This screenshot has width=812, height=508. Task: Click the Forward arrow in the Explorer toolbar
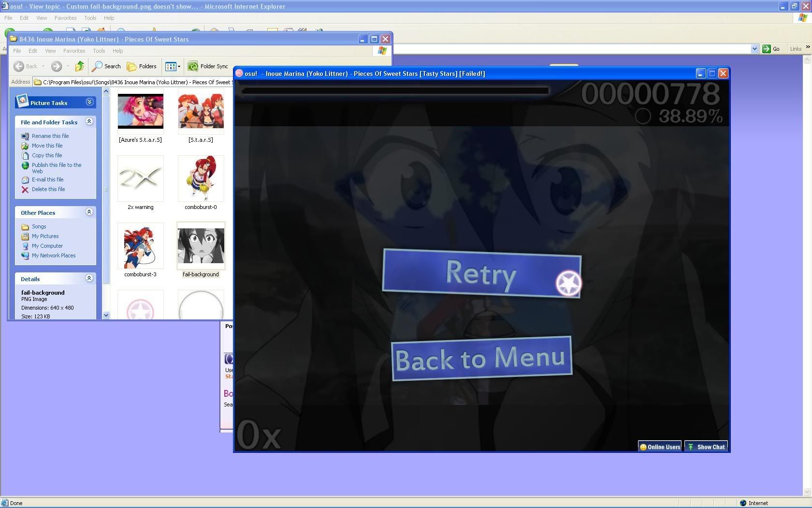coord(57,66)
